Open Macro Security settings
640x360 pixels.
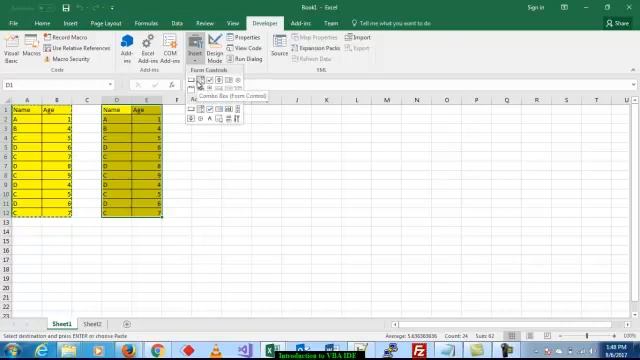click(x=66, y=59)
